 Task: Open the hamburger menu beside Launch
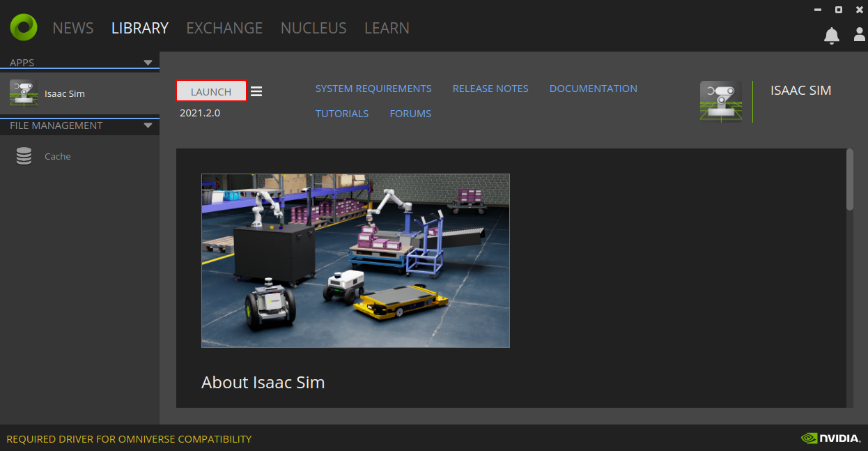[x=256, y=91]
